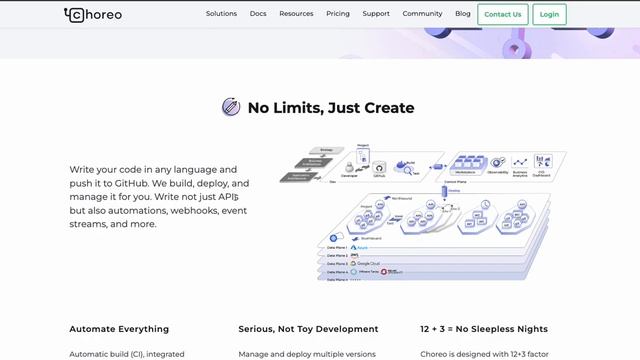The height and width of the screenshot is (360, 640).
Task: Click the Serious, Not Toy Development heading
Action: (308, 329)
